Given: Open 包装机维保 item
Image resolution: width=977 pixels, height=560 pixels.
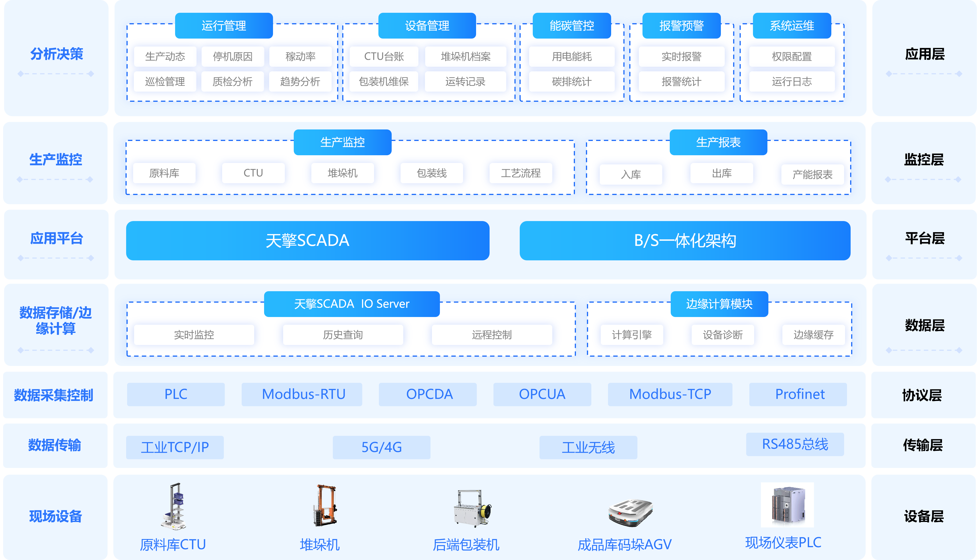Looking at the screenshot, I should [384, 81].
